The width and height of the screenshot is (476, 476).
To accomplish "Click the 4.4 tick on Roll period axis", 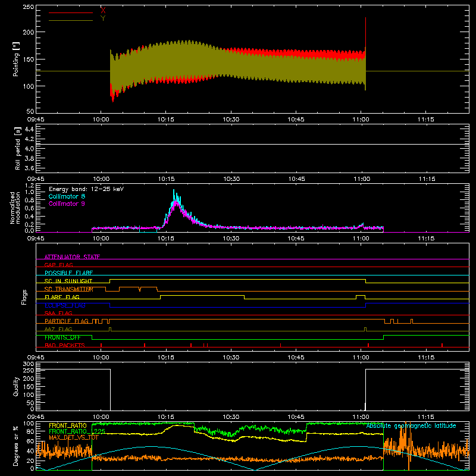I will tap(29, 129).
